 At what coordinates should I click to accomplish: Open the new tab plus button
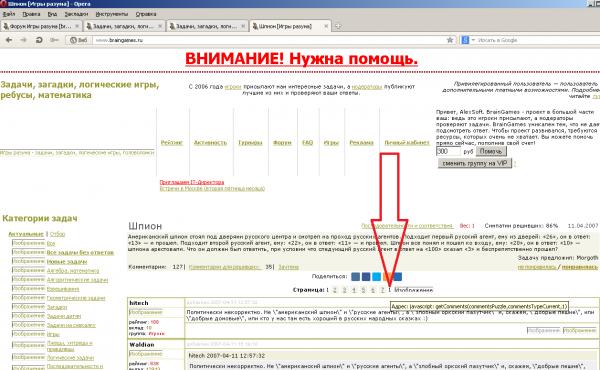[x=338, y=26]
